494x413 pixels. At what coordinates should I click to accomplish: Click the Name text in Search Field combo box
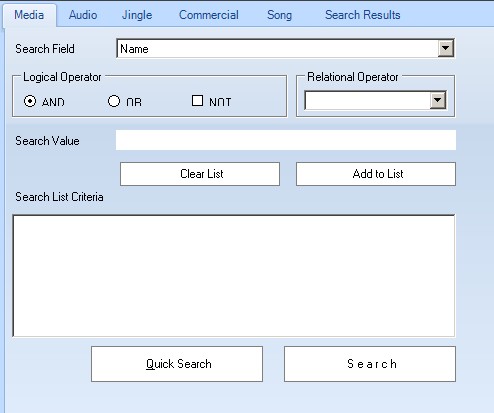[134, 49]
